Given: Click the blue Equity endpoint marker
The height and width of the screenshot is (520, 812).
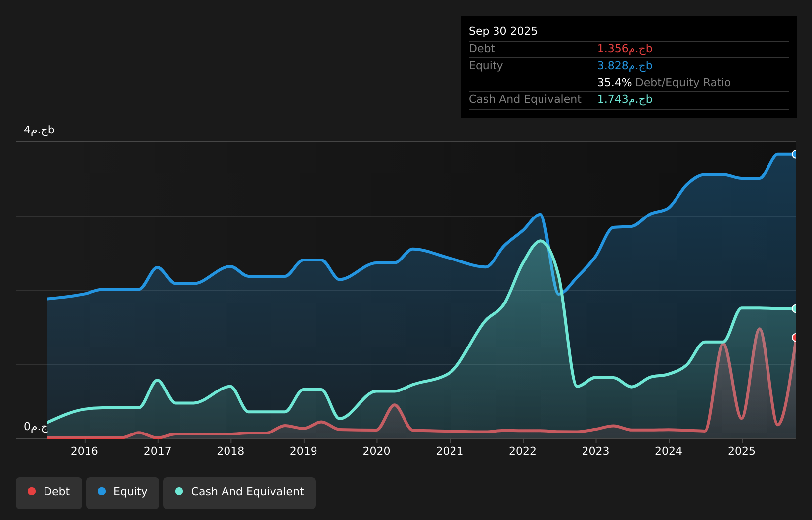Looking at the screenshot, I should tap(795, 154).
